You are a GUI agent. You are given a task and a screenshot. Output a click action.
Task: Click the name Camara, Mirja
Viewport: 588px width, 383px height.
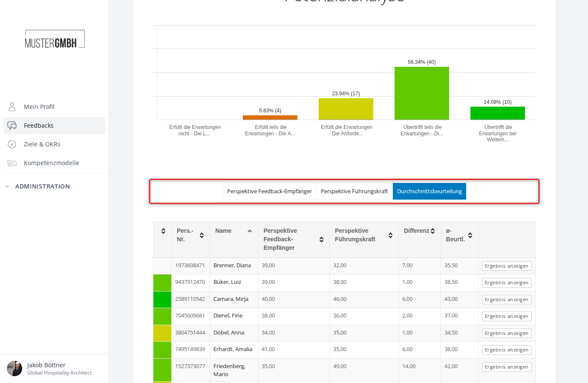pos(231,299)
